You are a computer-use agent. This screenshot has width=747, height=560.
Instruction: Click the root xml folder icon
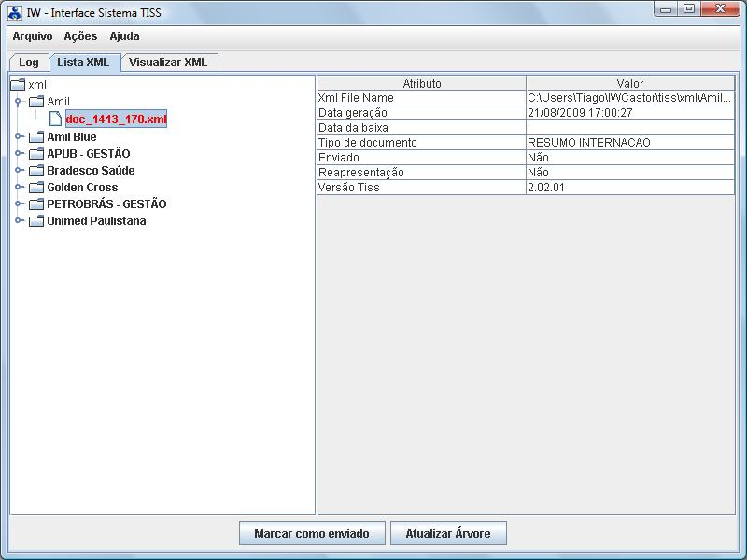pos(18,85)
